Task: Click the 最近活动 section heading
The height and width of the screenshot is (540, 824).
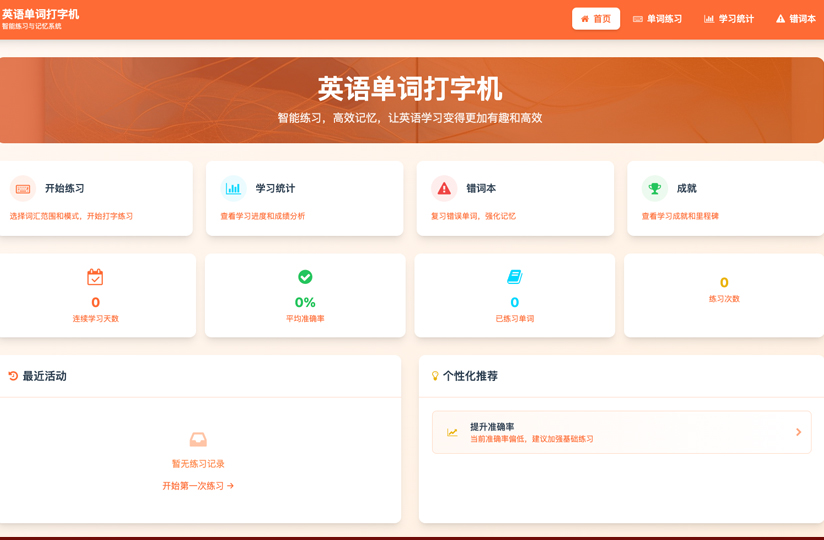Action: 44,376
